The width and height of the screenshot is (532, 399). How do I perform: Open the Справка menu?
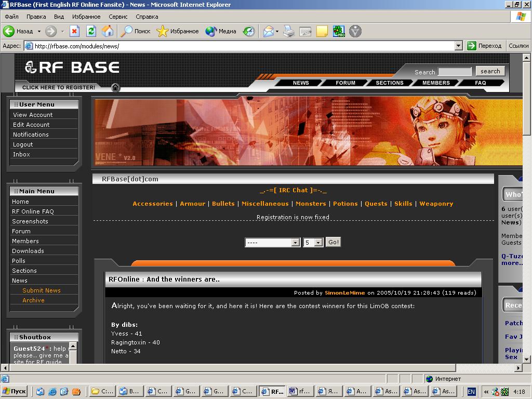[147, 17]
